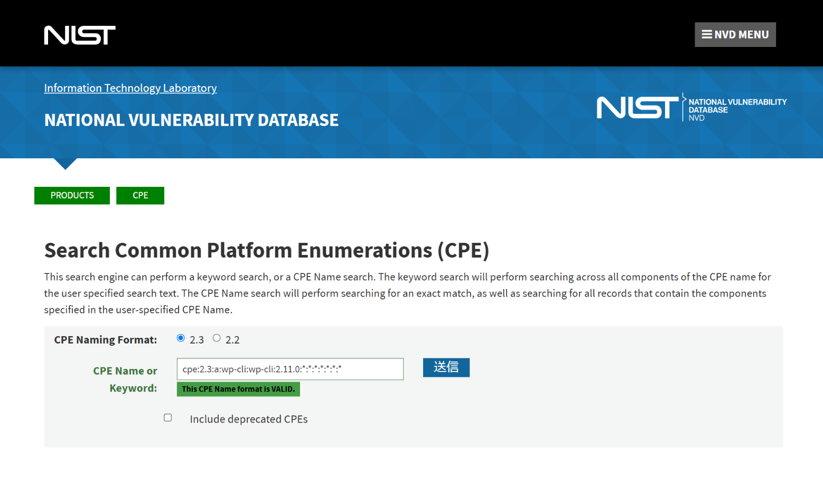Screen dimensions: 823x504
Task: Click the blue down-pointing triangle under the banner
Action: [x=66, y=163]
